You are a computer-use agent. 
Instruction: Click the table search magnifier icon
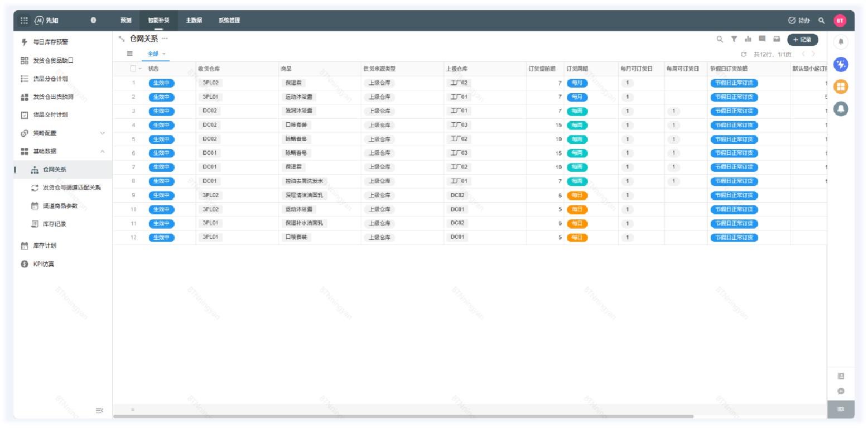click(720, 39)
